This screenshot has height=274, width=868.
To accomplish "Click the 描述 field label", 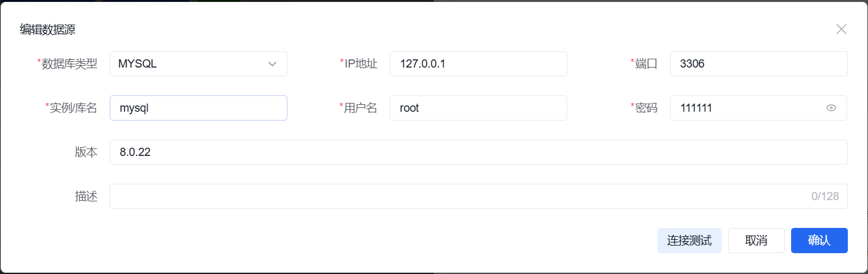I will pyautogui.click(x=86, y=196).
